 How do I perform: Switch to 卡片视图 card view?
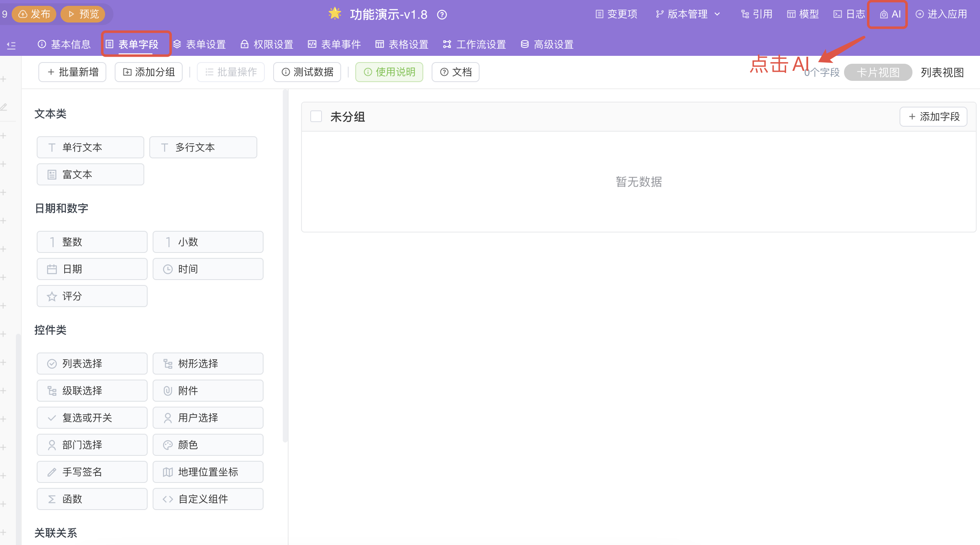(x=877, y=72)
